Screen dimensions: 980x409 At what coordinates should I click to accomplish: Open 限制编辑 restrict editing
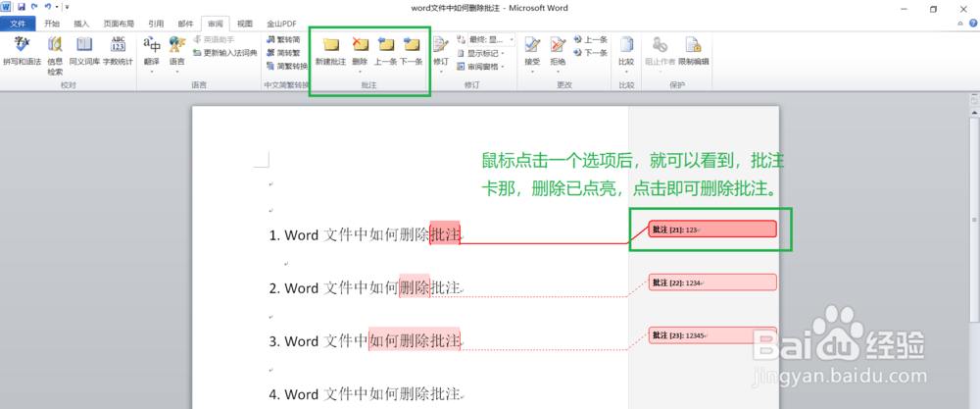[x=693, y=51]
